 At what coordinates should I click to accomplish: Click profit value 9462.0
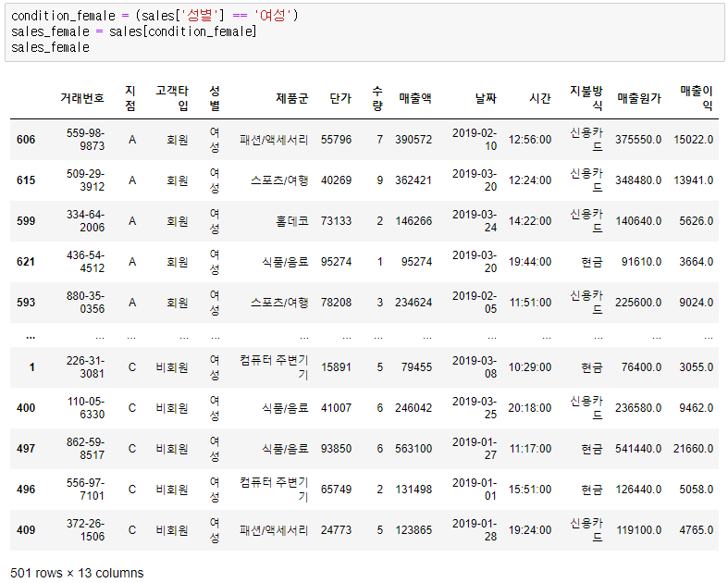point(697,408)
